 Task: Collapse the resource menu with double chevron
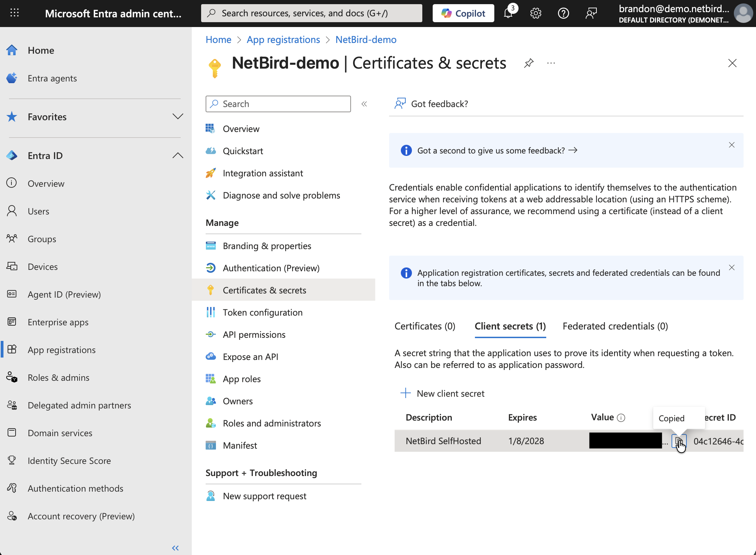364,104
